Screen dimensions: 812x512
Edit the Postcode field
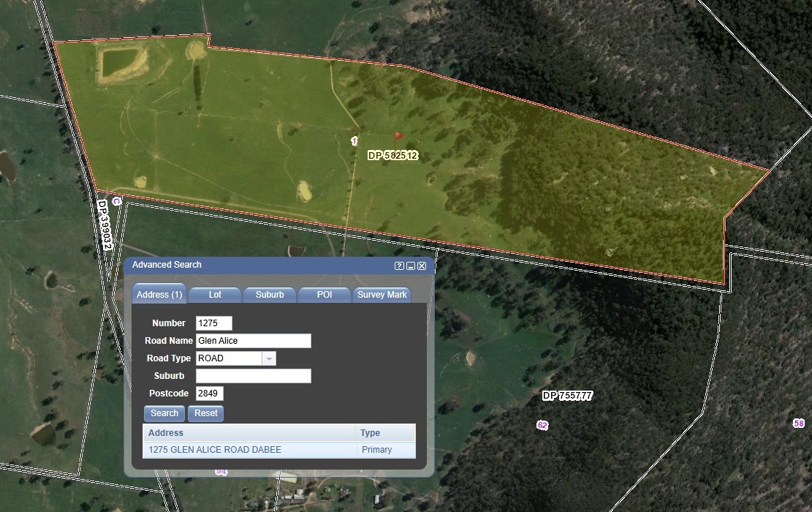pyautogui.click(x=209, y=394)
